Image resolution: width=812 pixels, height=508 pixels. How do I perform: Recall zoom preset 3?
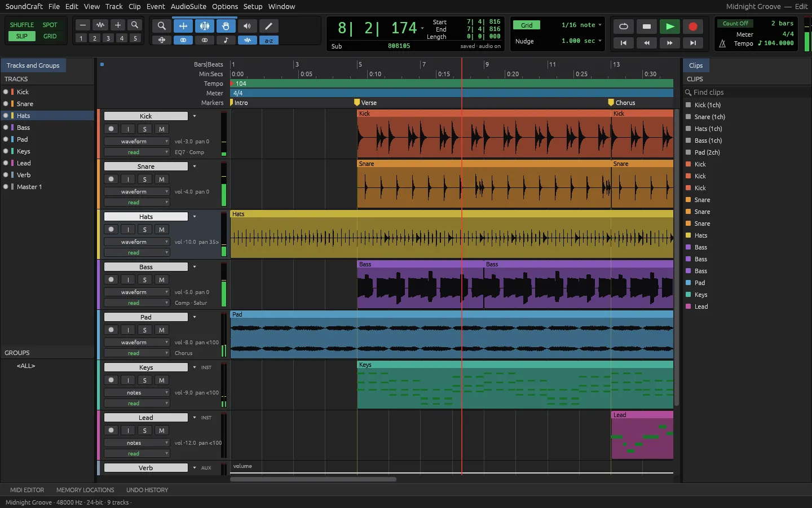coord(108,38)
